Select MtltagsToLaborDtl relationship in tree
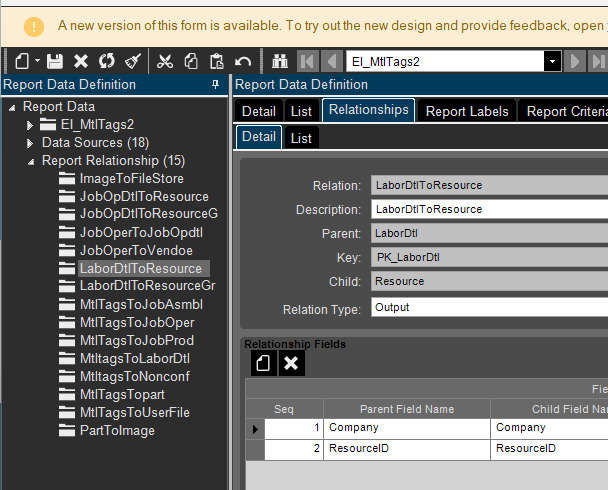608x490 pixels. pos(135,359)
